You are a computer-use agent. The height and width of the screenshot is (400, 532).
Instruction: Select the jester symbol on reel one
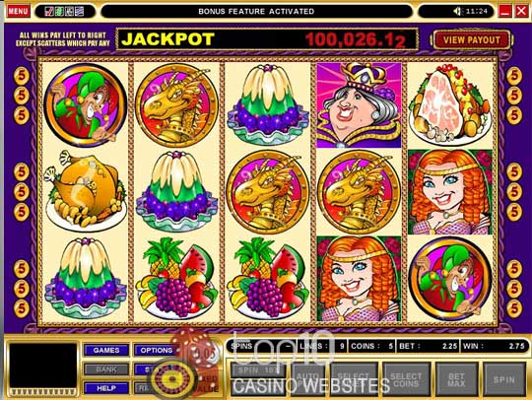[x=85, y=105]
